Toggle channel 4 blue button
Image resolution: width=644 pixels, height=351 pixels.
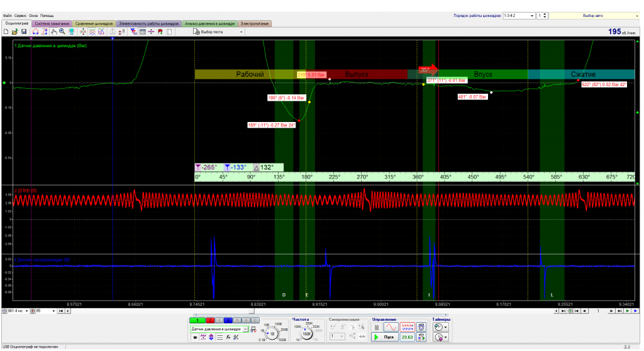(228, 320)
